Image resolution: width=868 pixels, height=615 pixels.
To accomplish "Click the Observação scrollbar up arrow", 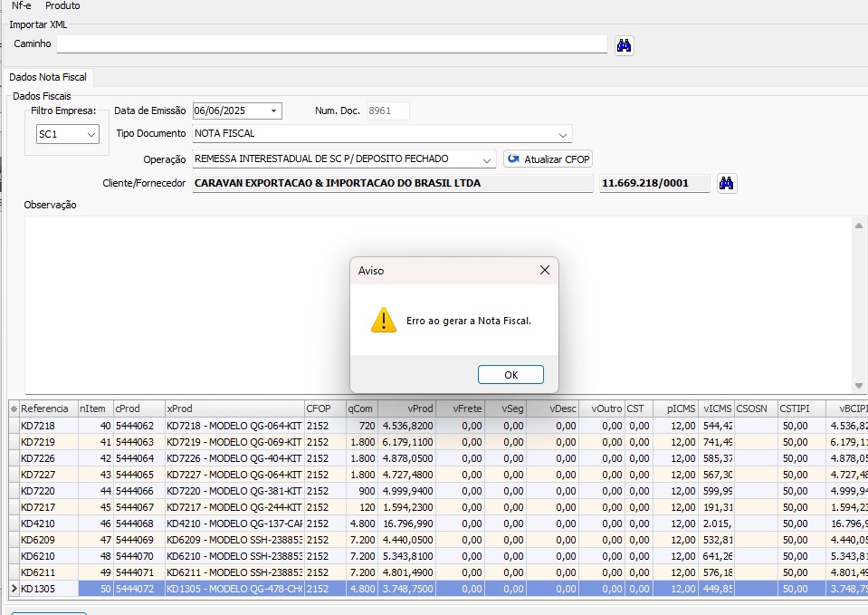I will point(860,226).
